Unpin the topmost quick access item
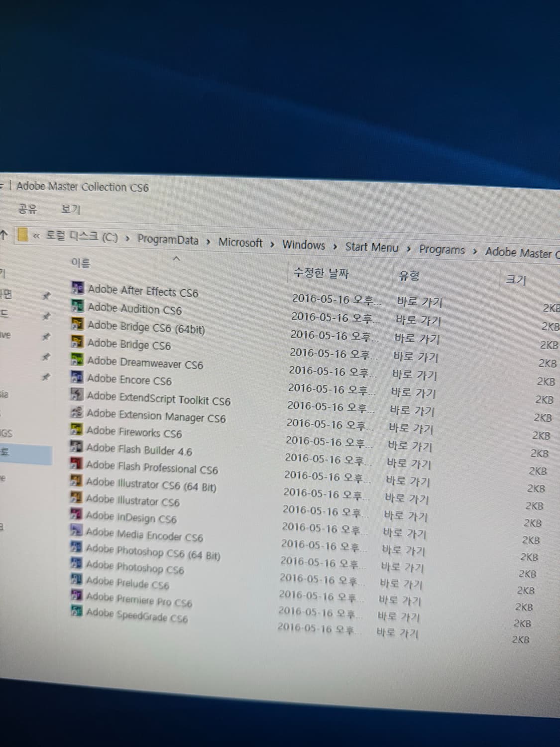The height and width of the screenshot is (747, 560). [47, 295]
